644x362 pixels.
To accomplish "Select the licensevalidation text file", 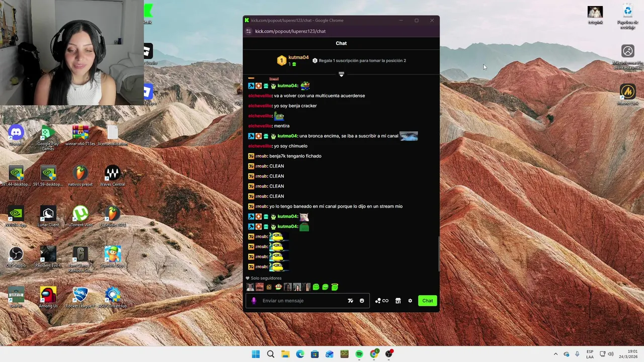I will tap(112, 135).
